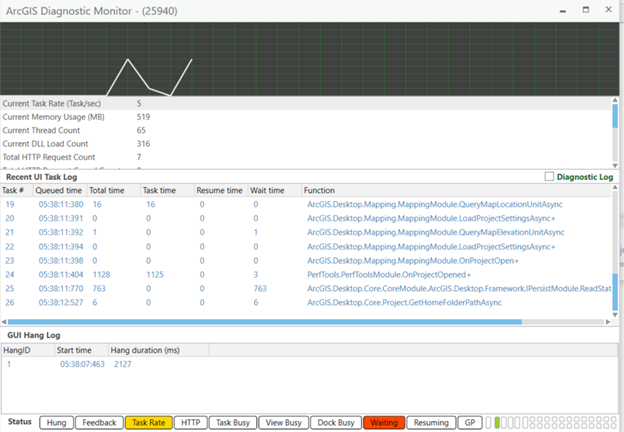Viewport: 624px width, 432px height.
Task: Click hang duration value 2127
Action: [123, 364]
